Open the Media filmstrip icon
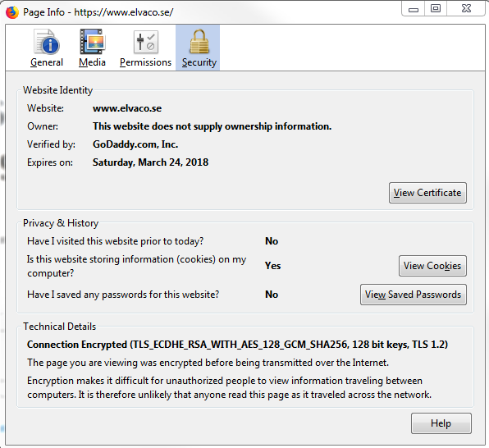This screenshot has width=489, height=448. (x=93, y=42)
